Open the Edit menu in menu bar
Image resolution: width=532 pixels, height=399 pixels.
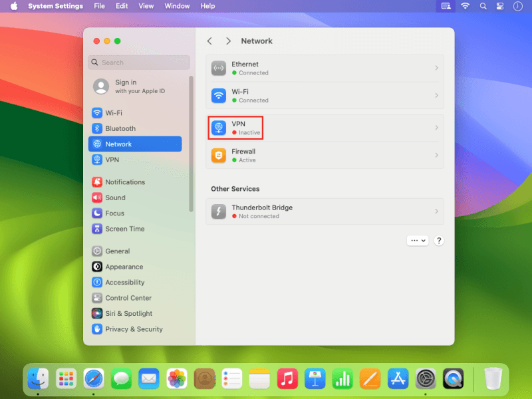coord(122,6)
